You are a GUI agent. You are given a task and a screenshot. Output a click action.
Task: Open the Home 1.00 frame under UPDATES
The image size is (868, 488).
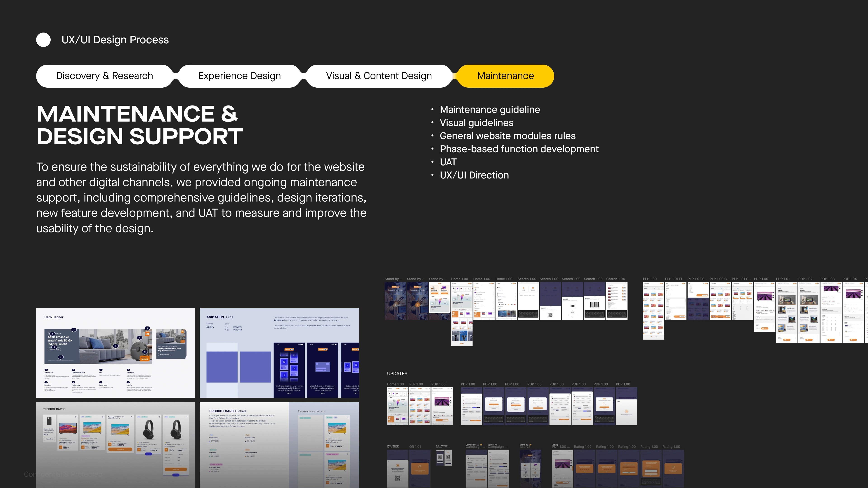pos(397,406)
